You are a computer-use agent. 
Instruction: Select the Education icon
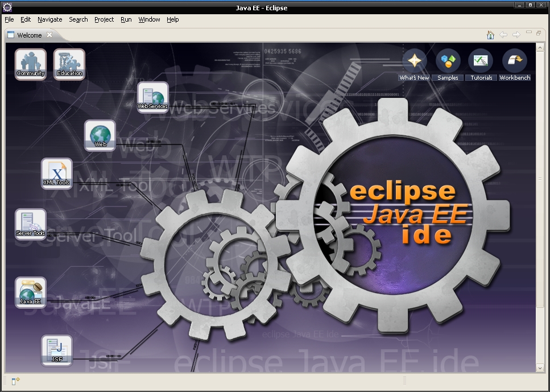(x=69, y=63)
